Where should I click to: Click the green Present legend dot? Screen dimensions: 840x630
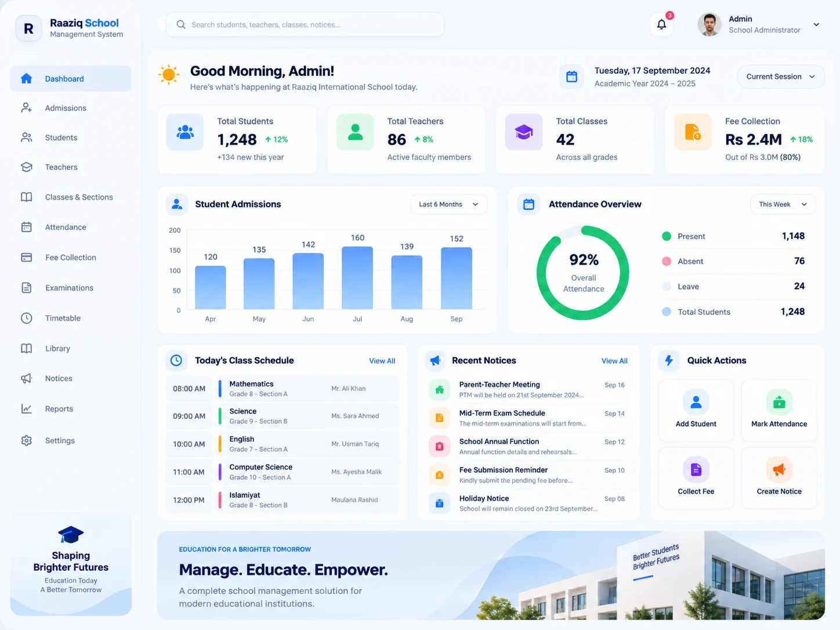tap(667, 236)
